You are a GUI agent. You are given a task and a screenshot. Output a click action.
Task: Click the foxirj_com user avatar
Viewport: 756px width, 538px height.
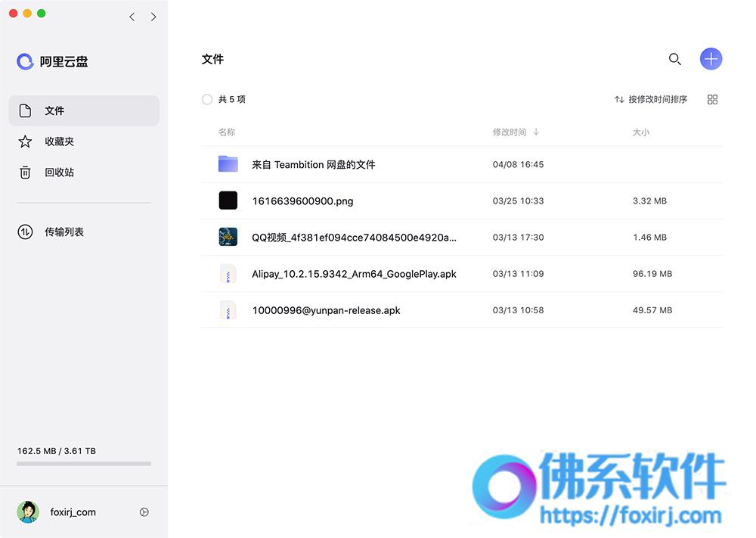(28, 512)
